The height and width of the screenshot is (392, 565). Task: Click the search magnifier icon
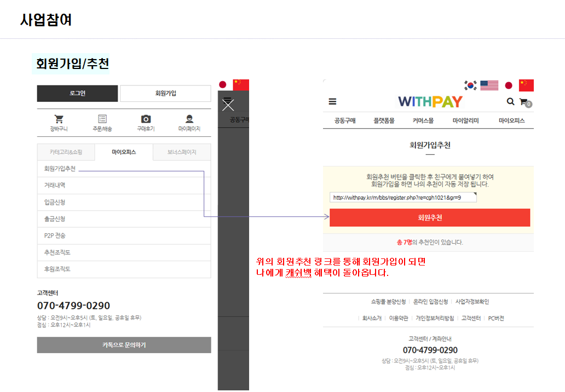click(510, 101)
